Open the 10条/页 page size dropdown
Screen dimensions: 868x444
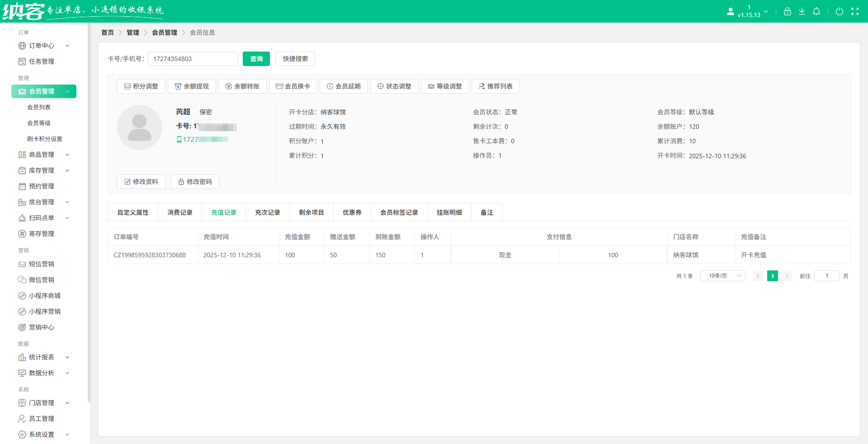coord(722,275)
